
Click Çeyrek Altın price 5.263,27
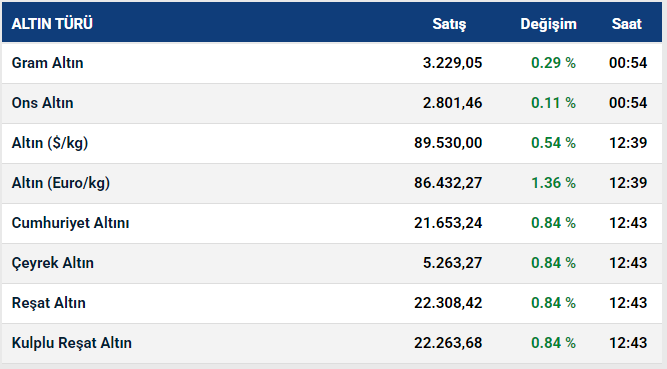coord(453,263)
